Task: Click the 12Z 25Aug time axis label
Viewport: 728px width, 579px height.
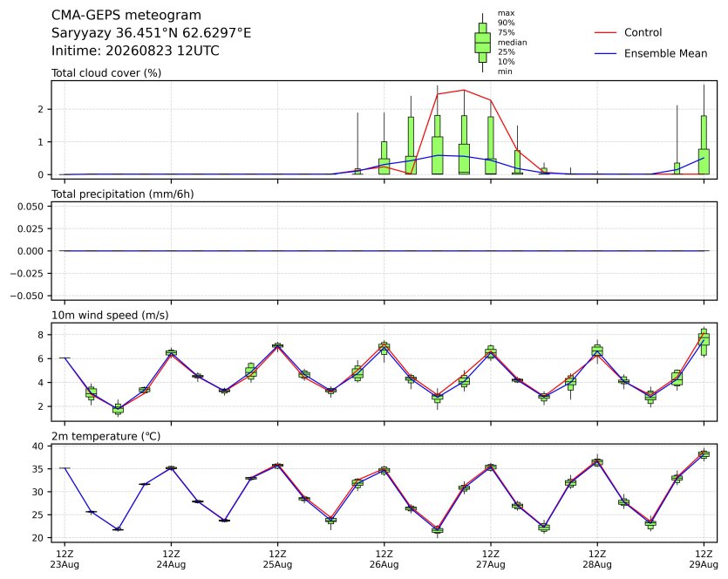Action: point(277,559)
